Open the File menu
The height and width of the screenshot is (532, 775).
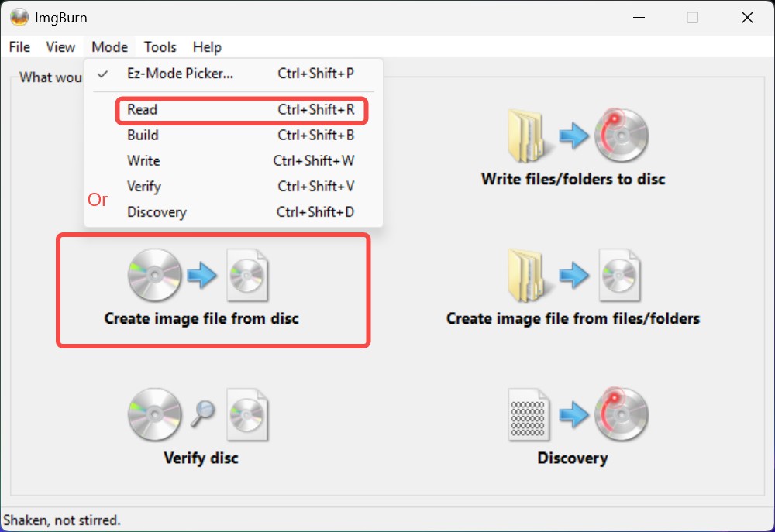(19, 47)
